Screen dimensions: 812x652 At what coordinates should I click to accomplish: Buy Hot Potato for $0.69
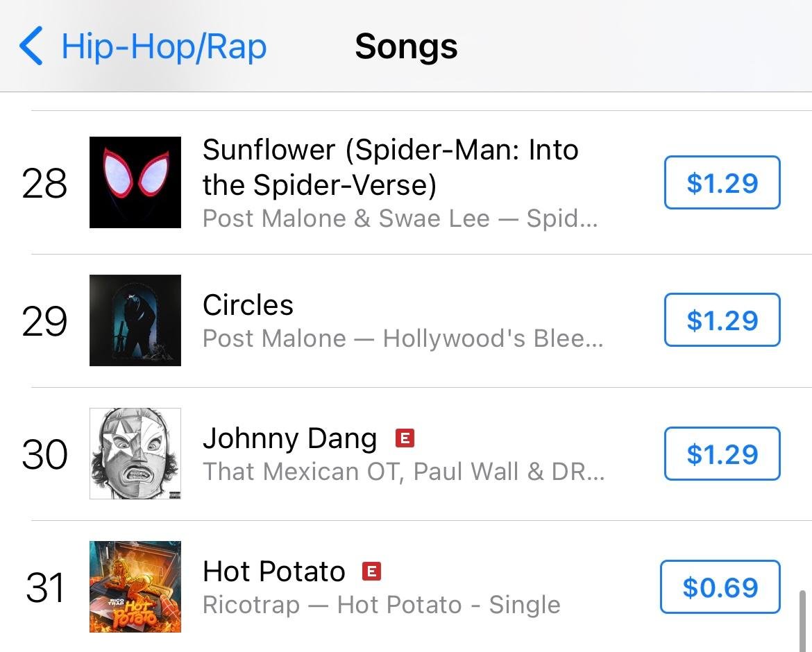[x=720, y=587]
